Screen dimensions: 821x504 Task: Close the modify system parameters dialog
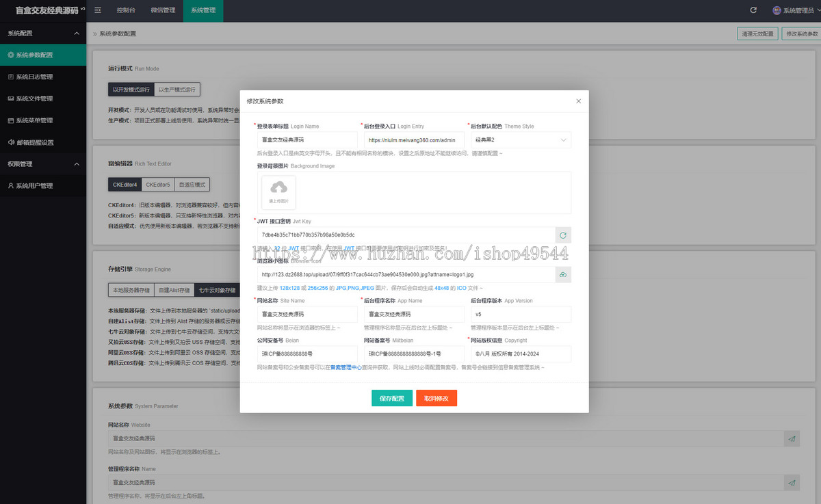click(x=578, y=101)
